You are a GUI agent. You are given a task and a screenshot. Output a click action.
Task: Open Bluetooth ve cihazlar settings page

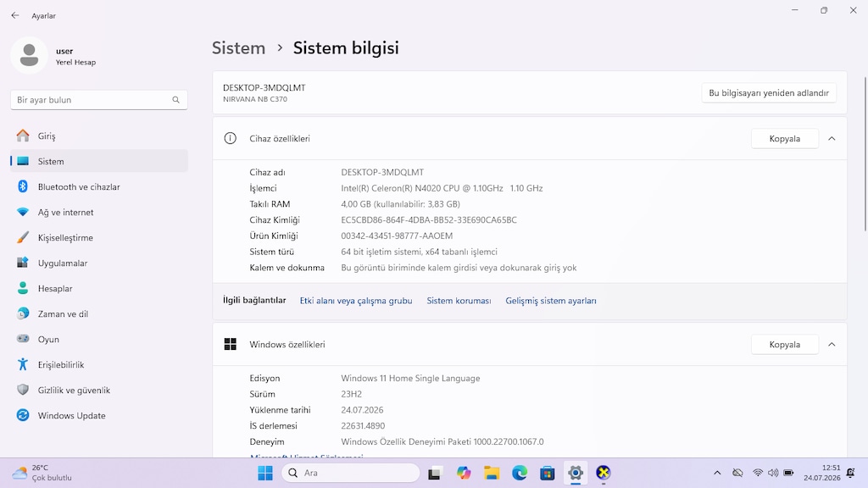click(99, 186)
